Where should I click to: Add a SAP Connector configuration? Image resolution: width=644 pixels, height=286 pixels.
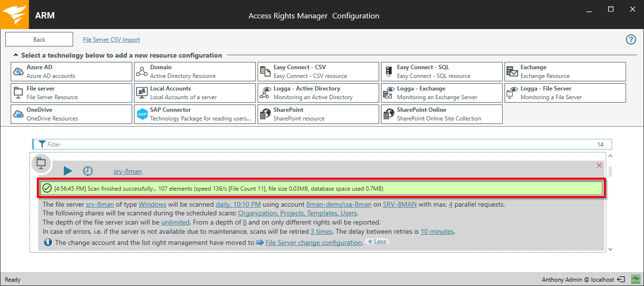click(x=195, y=114)
